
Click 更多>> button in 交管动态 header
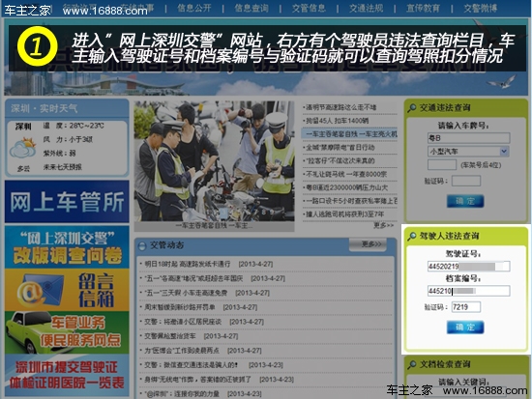tap(368, 244)
